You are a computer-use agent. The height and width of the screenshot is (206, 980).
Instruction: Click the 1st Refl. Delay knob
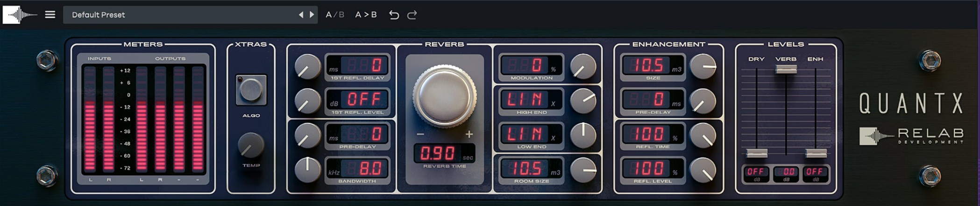click(x=307, y=66)
